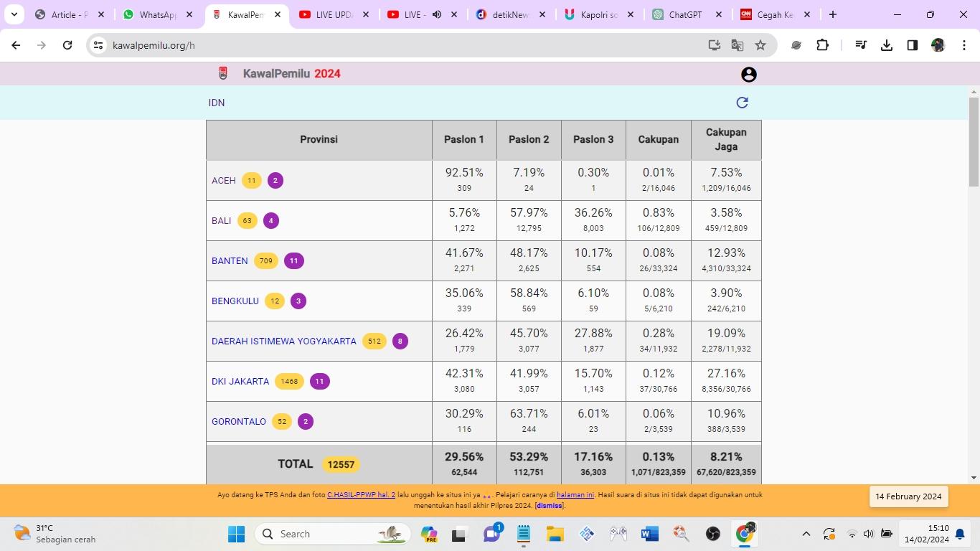Toggle the browser side panel icon

(912, 45)
